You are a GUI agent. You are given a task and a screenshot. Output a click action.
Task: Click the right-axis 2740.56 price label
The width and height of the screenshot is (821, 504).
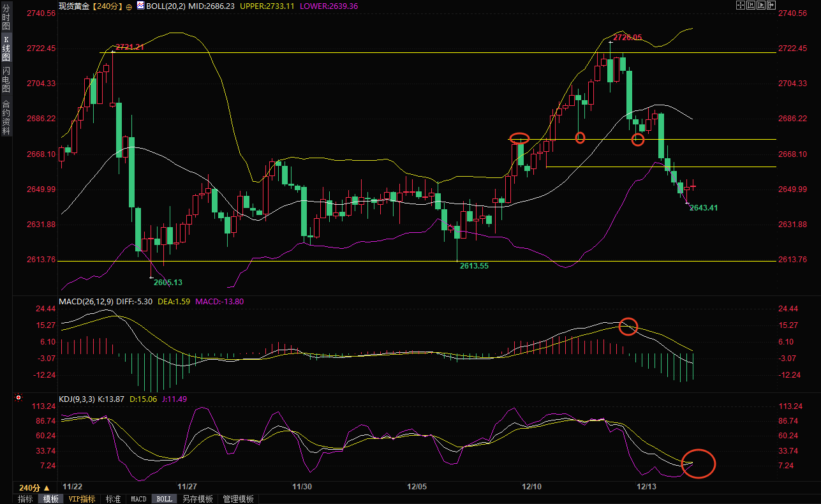tap(793, 13)
